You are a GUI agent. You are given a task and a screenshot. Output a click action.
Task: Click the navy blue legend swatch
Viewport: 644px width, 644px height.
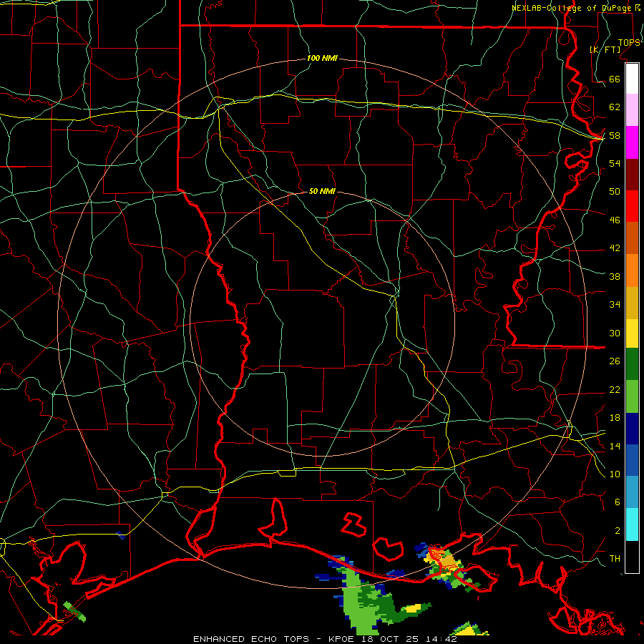coord(632,429)
